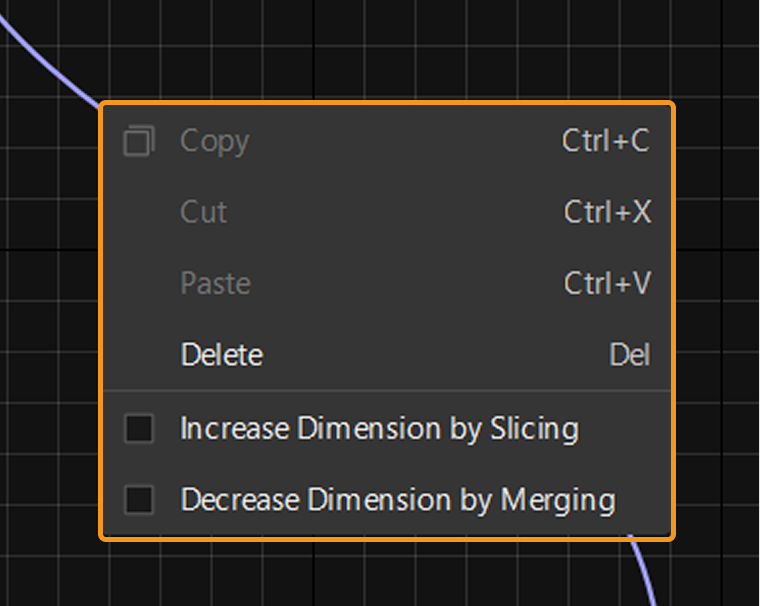
Task: Click the Decrease Dimension by Merging label
Action: point(397,499)
